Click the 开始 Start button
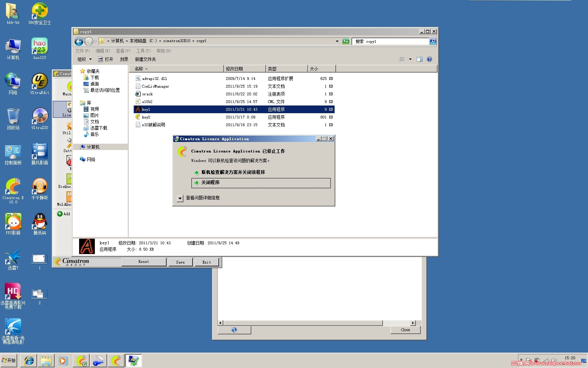Screen dimensions: 588x368 (9, 360)
